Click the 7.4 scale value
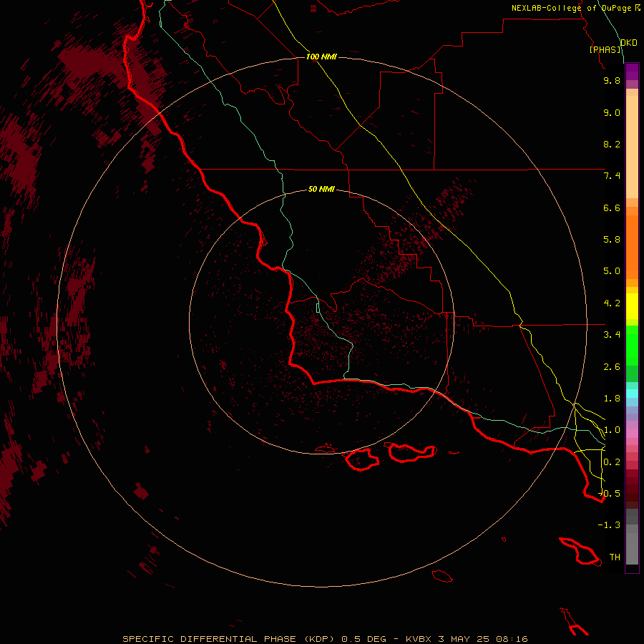644x644 pixels. pyautogui.click(x=612, y=176)
